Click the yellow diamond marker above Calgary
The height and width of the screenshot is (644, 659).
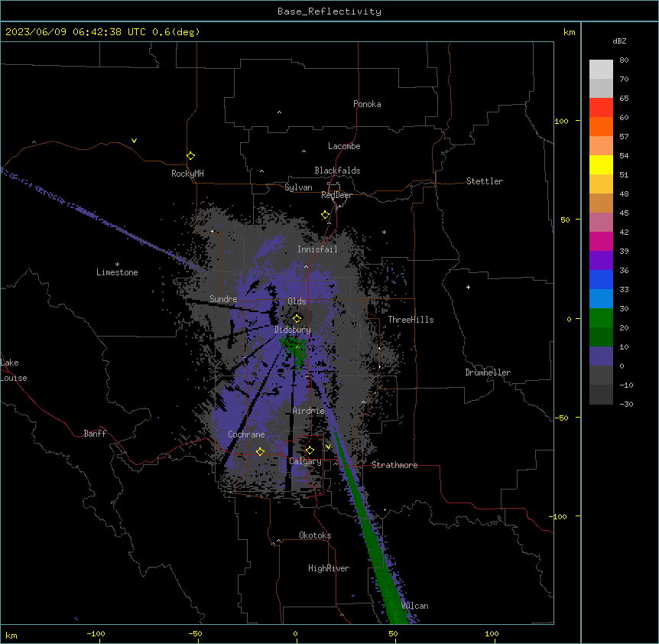[x=310, y=450]
